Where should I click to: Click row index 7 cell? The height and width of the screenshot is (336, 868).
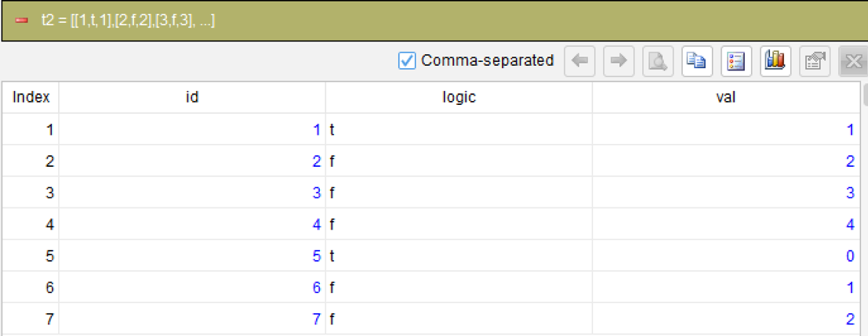(x=31, y=319)
